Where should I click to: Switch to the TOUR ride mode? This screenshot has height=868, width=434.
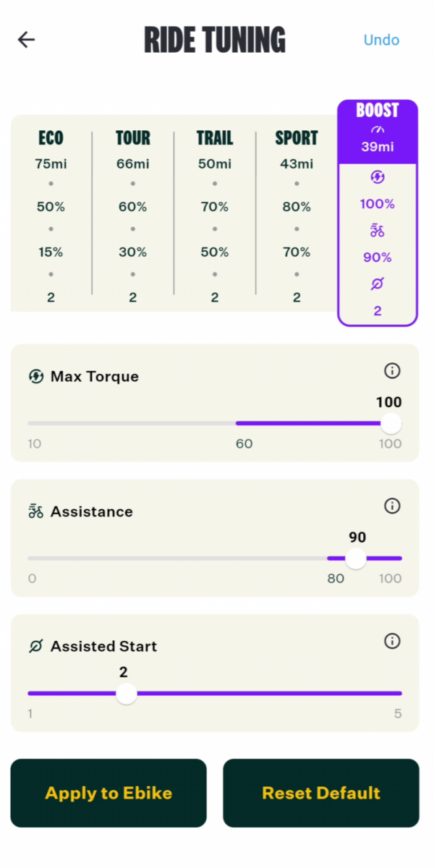tap(133, 137)
